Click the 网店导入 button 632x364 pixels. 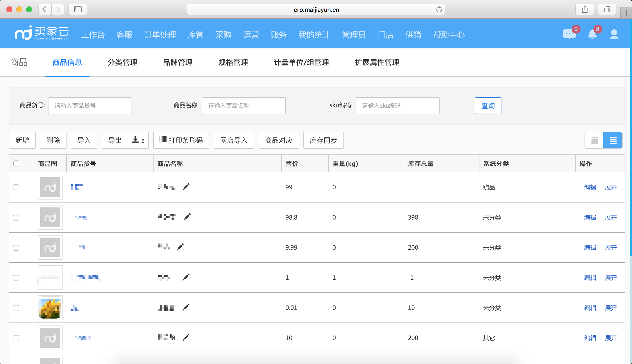pos(234,140)
